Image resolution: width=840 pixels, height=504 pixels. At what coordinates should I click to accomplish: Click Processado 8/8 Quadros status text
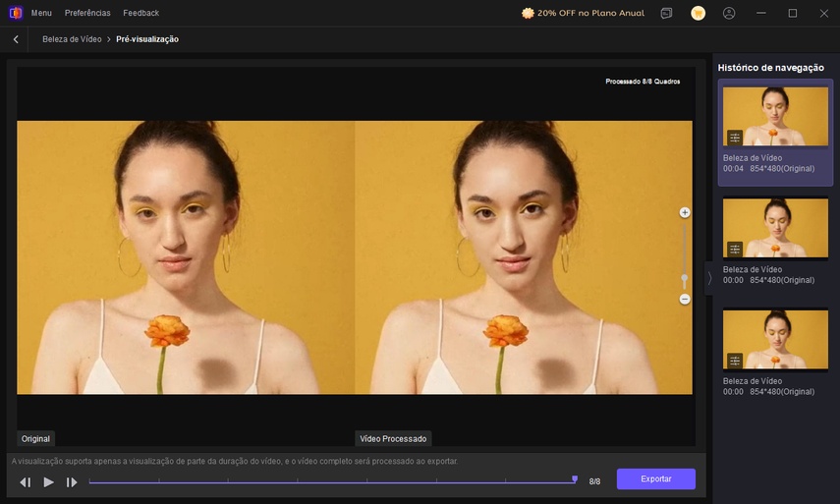pos(643,82)
